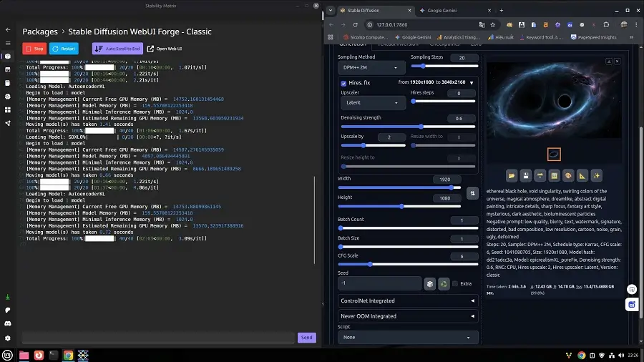
Task: Open downloads green arrow icon in sidebar
Action: coord(8,297)
